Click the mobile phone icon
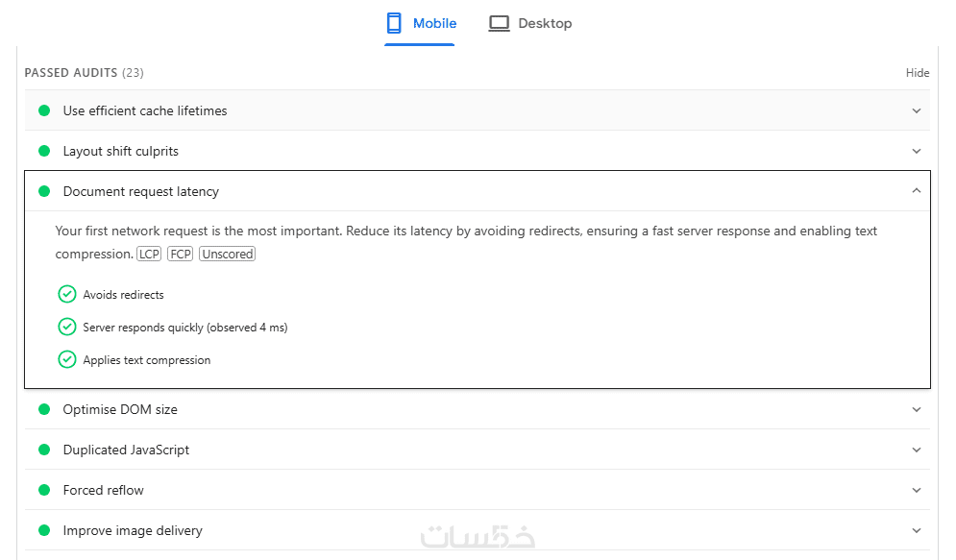The width and height of the screenshot is (956, 560). pos(394,23)
